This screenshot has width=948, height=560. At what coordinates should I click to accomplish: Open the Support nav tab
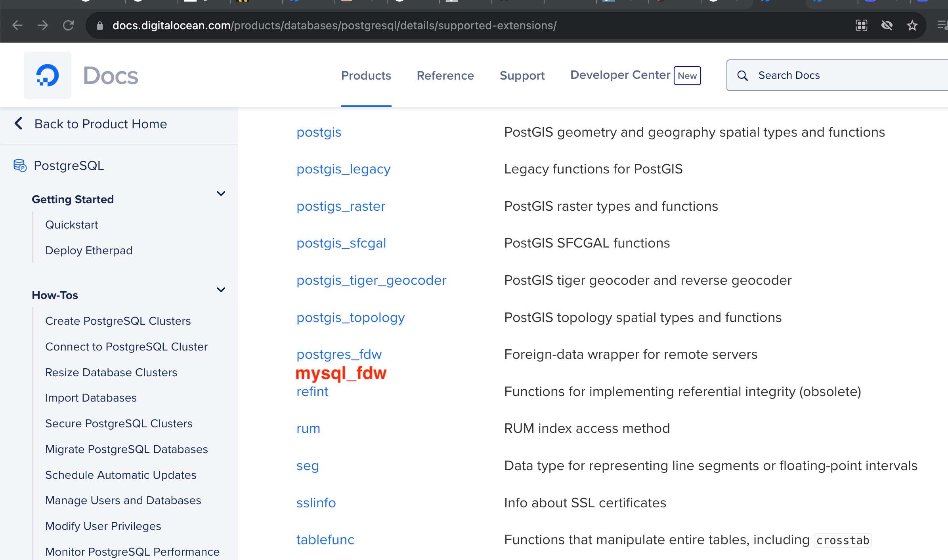(x=522, y=76)
